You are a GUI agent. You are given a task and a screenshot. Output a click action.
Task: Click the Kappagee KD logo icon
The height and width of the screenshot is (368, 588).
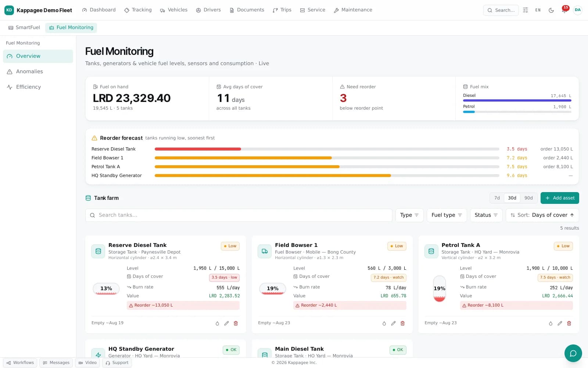pyautogui.click(x=9, y=10)
